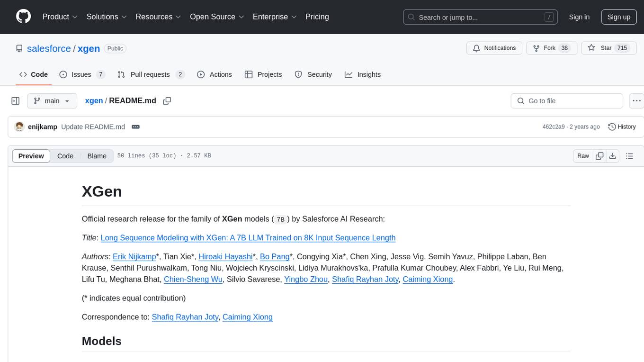
Task: Open enijkamp avatar profile
Action: click(19, 127)
